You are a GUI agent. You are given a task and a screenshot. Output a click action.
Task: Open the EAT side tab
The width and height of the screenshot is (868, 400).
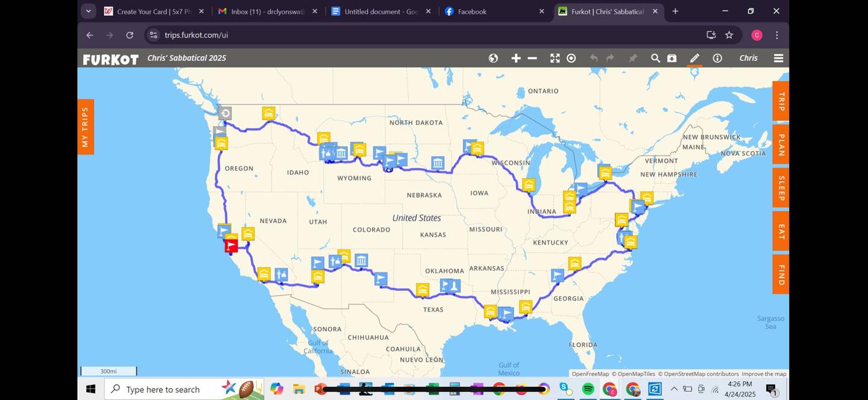pos(781,231)
